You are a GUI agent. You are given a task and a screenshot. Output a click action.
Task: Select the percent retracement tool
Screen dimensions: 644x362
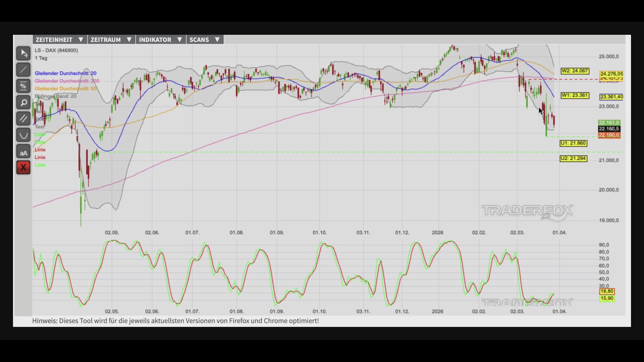coord(23,86)
